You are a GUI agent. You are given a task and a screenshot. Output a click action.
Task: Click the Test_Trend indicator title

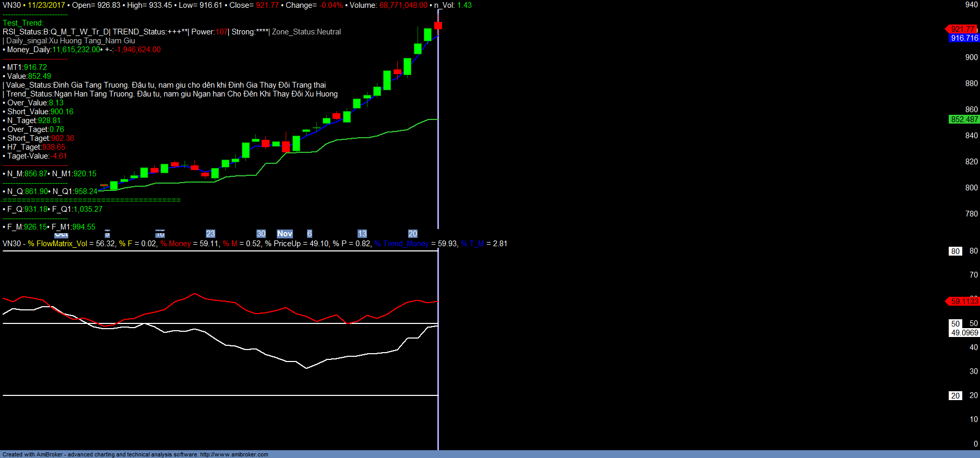(x=23, y=23)
